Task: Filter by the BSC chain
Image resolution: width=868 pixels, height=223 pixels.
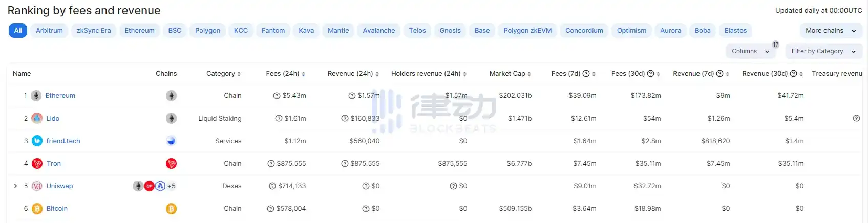Action: (x=175, y=31)
